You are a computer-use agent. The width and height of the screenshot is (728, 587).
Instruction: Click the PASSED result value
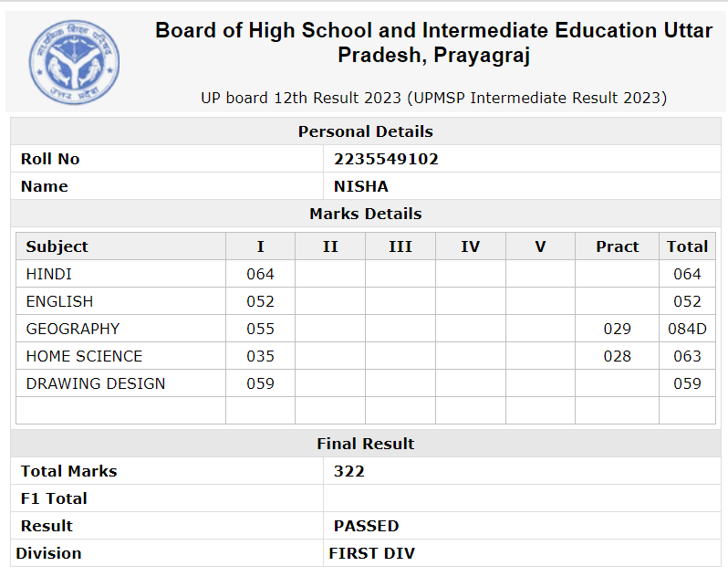point(367,526)
